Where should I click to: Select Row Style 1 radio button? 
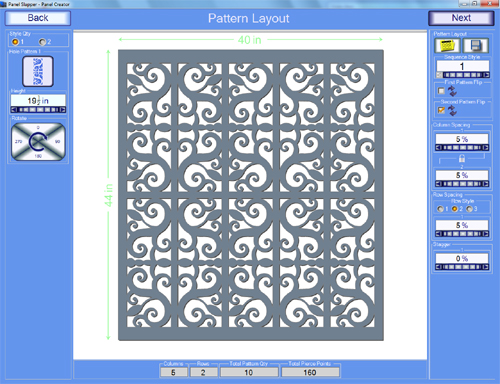pyautogui.click(x=440, y=209)
